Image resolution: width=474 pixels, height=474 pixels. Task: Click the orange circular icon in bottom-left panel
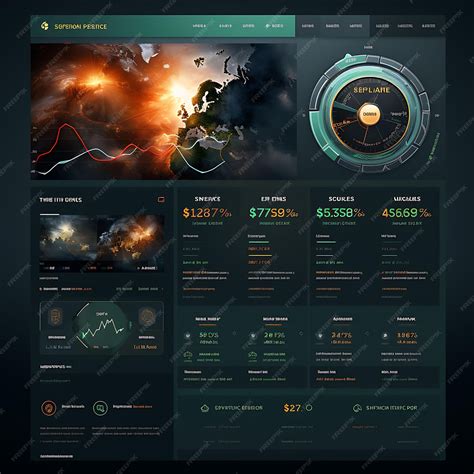tap(49, 408)
